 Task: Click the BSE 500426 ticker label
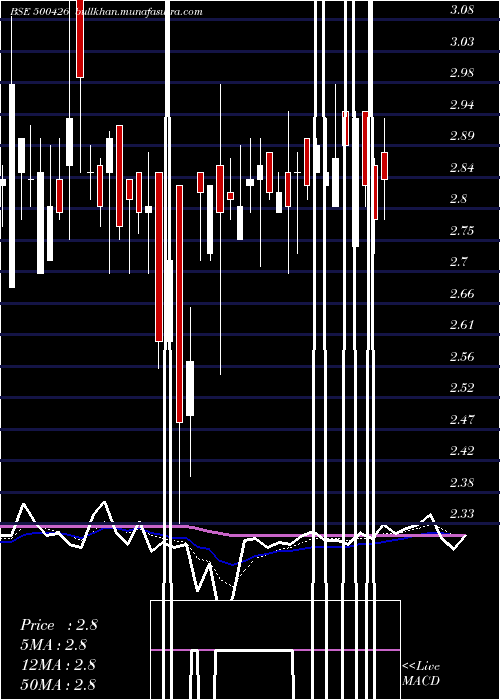(40, 12)
